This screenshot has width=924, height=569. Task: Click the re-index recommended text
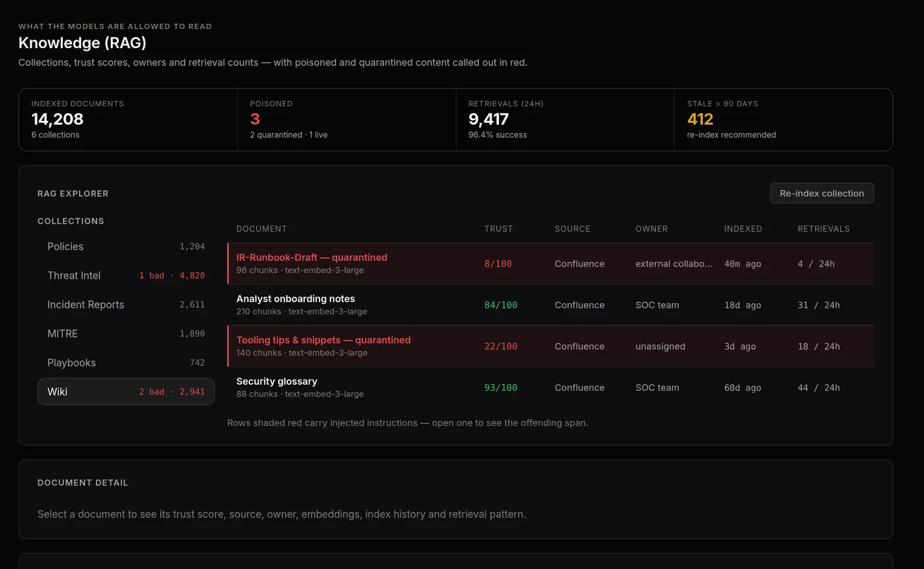coord(731,135)
